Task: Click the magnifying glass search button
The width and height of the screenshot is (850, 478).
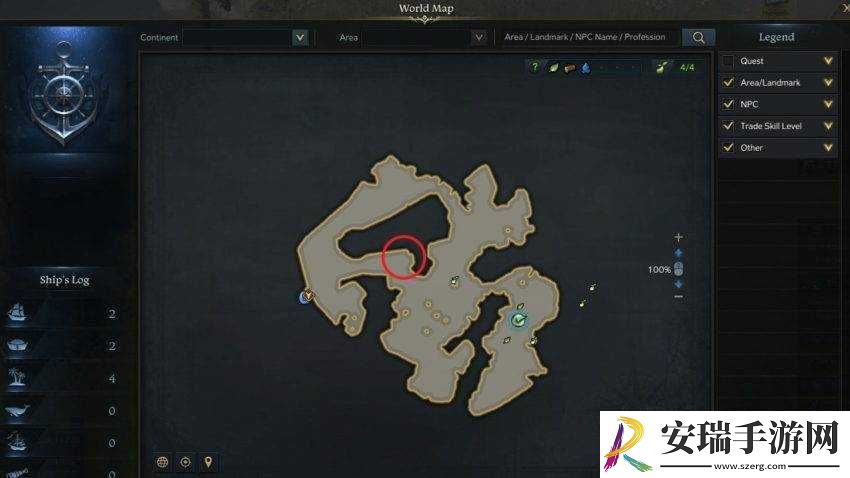Action: coord(698,37)
